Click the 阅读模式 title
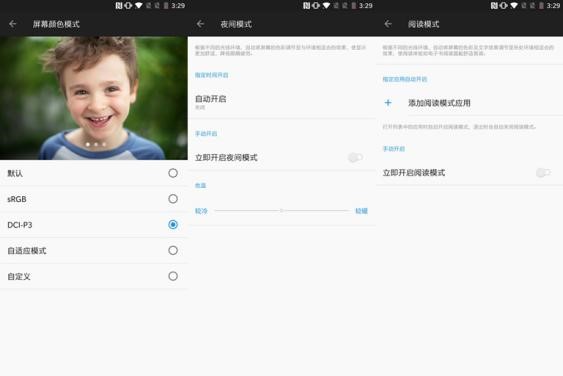This screenshot has width=563, height=376. (x=423, y=24)
